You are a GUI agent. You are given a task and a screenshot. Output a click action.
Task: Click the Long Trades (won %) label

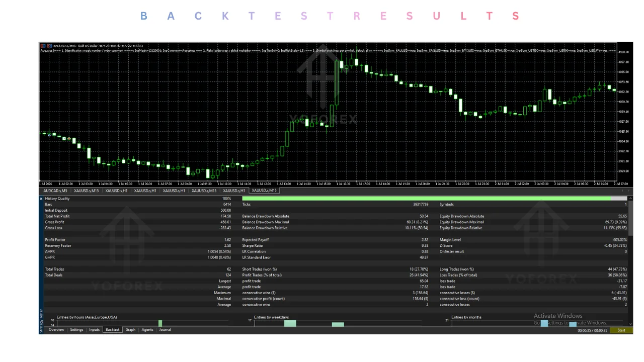[x=457, y=269]
